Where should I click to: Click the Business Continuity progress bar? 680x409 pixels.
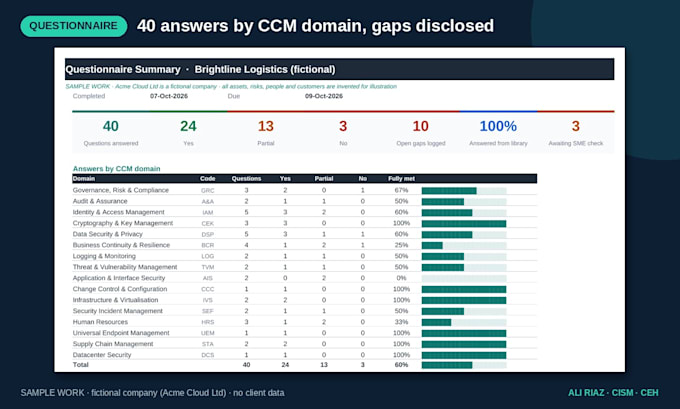coord(464,245)
